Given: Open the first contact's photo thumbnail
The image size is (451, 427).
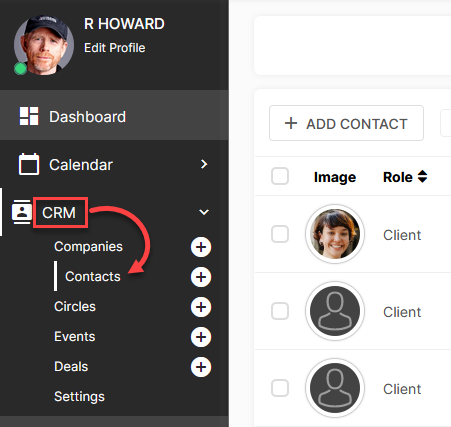Looking at the screenshot, I should point(335,234).
